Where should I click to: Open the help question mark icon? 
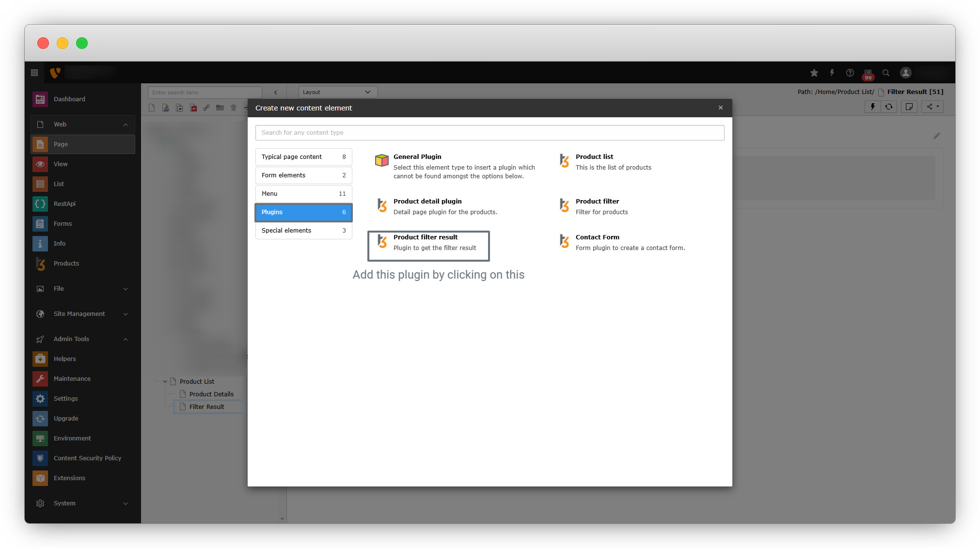pos(850,73)
